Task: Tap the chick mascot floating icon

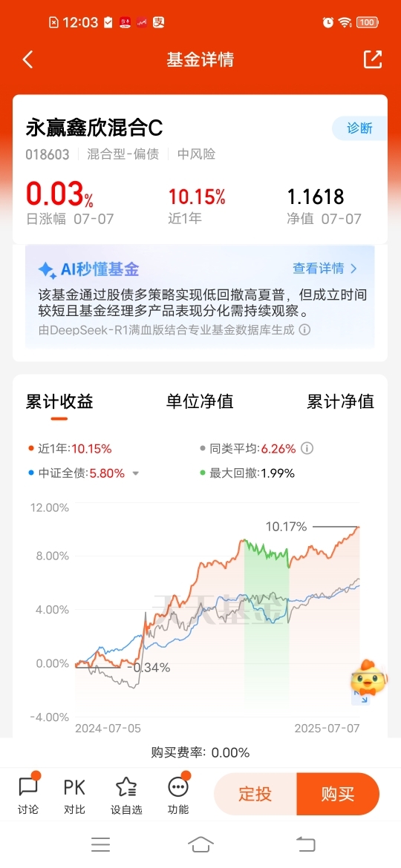Action: click(368, 677)
